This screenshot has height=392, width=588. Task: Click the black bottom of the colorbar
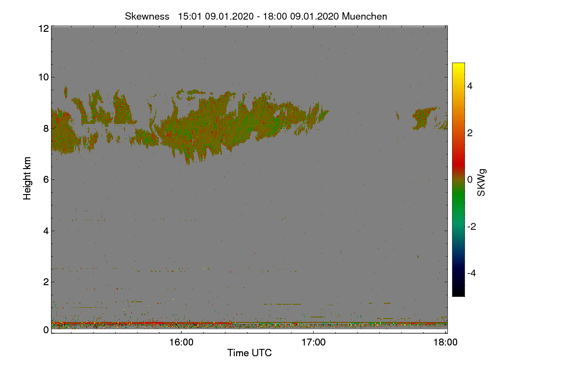pyautogui.click(x=458, y=293)
